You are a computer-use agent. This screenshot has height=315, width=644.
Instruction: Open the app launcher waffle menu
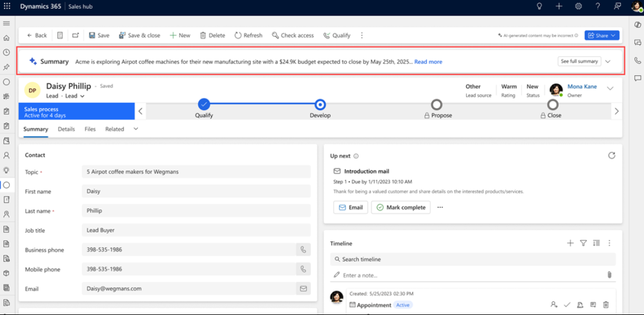[x=7, y=6]
